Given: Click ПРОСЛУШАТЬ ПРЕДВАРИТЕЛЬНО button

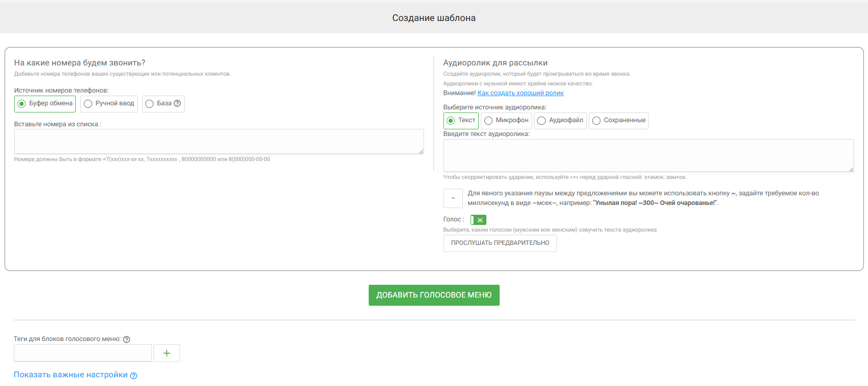Looking at the screenshot, I should pos(500,243).
